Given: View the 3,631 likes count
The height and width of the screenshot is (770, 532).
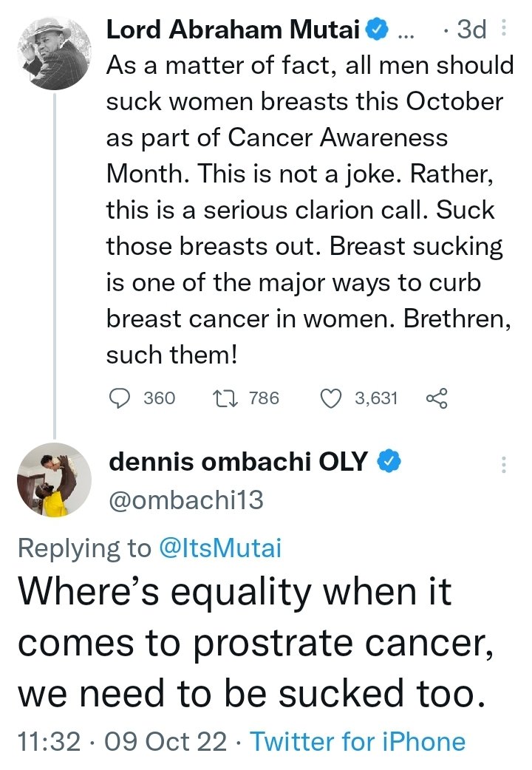Looking at the screenshot, I should (x=376, y=399).
